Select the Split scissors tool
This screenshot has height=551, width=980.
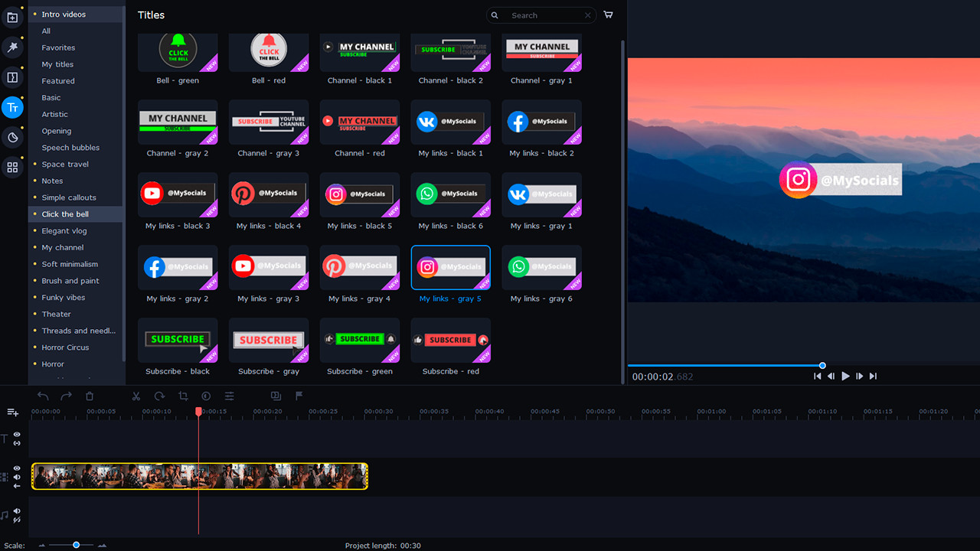point(136,396)
